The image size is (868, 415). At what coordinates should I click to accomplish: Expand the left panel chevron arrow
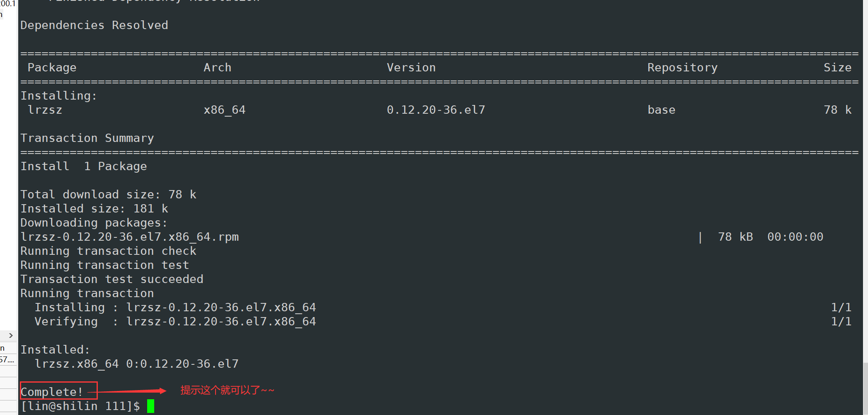pyautogui.click(x=11, y=335)
